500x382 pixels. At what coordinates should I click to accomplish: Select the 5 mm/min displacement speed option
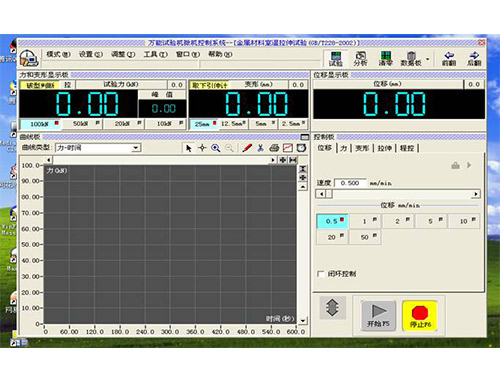431,221
